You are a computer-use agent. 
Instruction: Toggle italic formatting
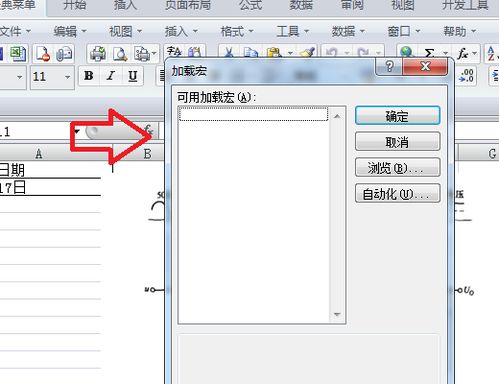coord(111,76)
